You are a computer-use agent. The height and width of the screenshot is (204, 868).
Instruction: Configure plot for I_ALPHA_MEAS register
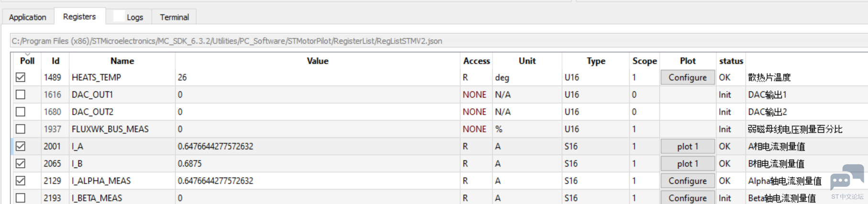[688, 181]
